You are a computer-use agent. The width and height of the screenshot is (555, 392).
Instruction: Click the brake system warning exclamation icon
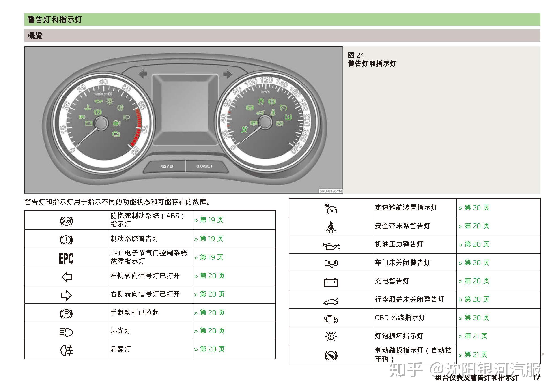coord(66,240)
